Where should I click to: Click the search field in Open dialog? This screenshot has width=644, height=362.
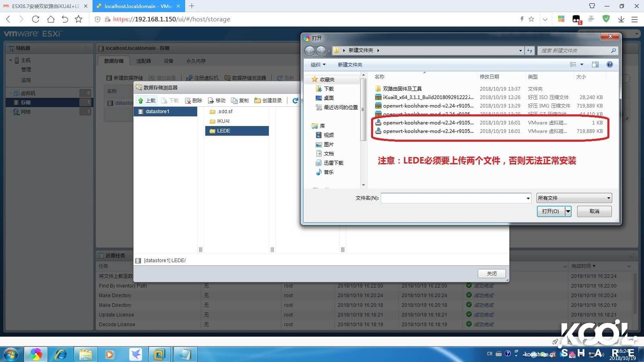tap(577, 51)
